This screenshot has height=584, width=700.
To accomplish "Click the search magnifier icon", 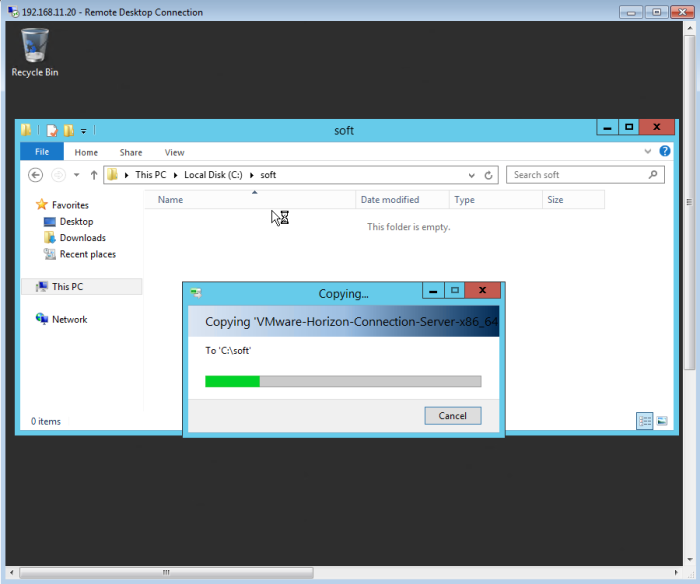I will pyautogui.click(x=654, y=175).
